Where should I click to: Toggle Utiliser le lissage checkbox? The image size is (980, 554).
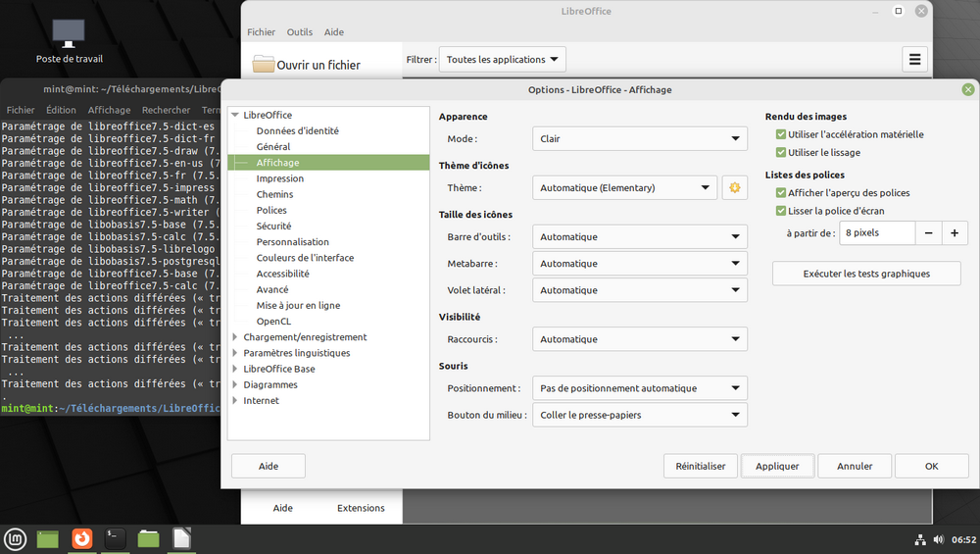coord(780,153)
